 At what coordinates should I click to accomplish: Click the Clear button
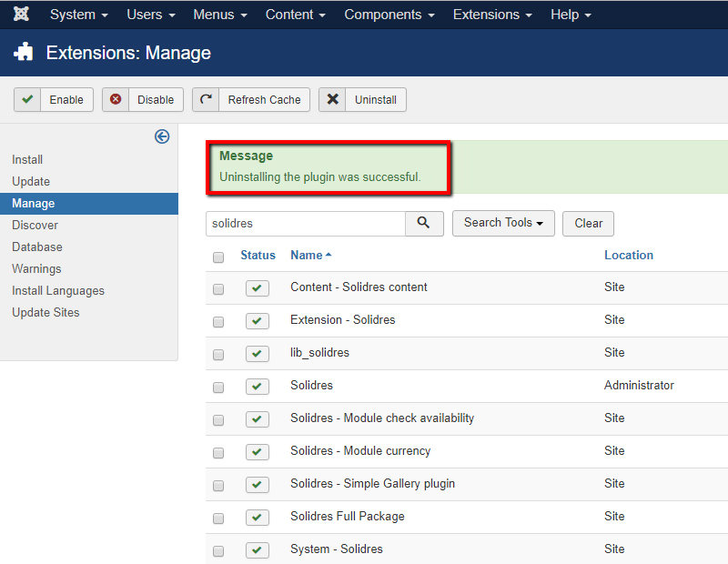tap(588, 223)
